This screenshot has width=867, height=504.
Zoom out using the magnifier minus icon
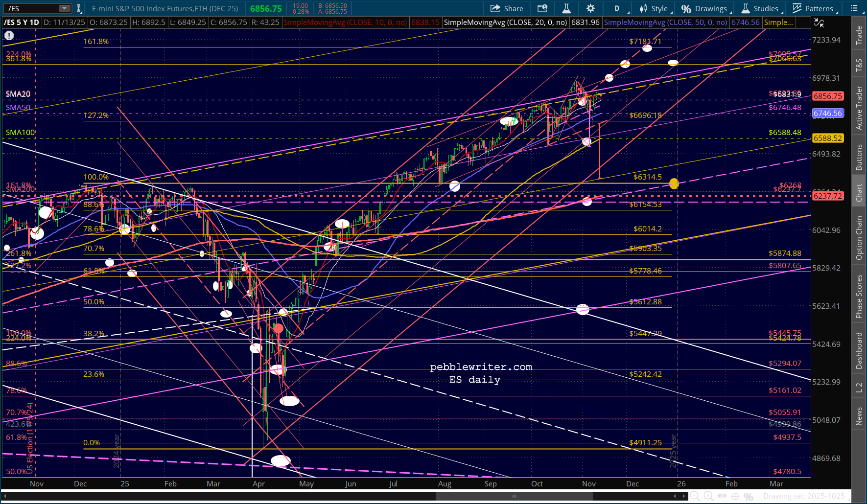point(694,496)
